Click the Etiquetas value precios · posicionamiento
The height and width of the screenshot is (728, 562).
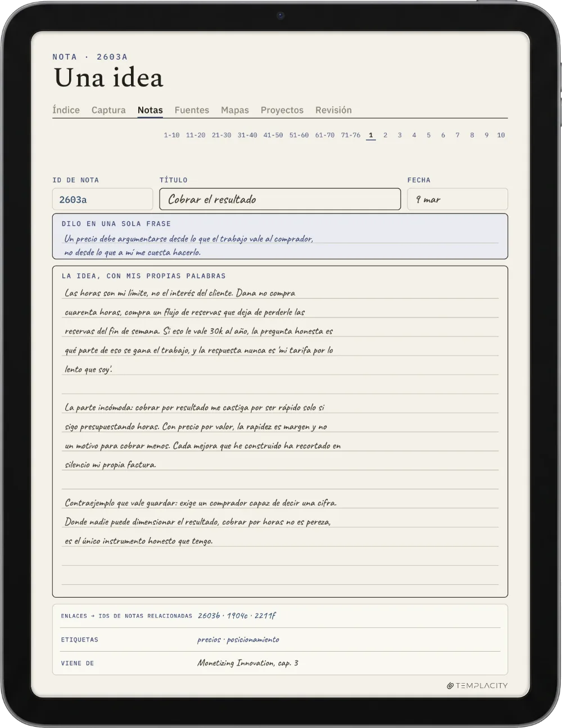(238, 640)
